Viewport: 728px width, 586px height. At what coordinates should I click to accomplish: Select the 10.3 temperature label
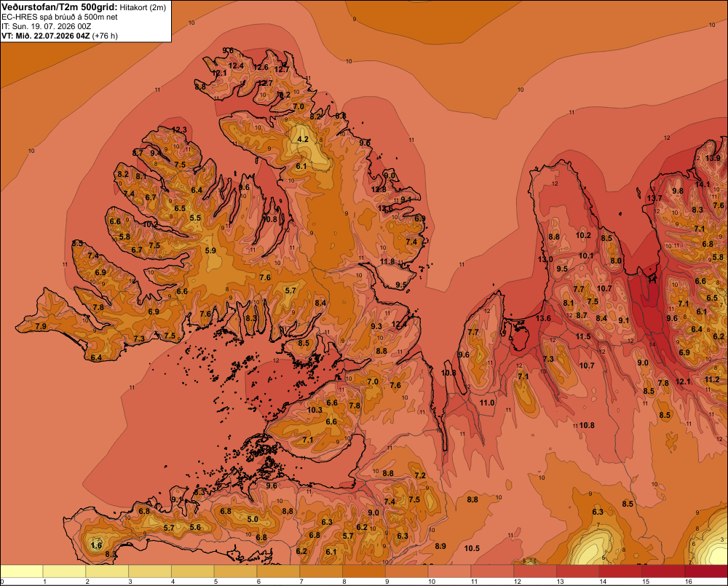tap(314, 410)
